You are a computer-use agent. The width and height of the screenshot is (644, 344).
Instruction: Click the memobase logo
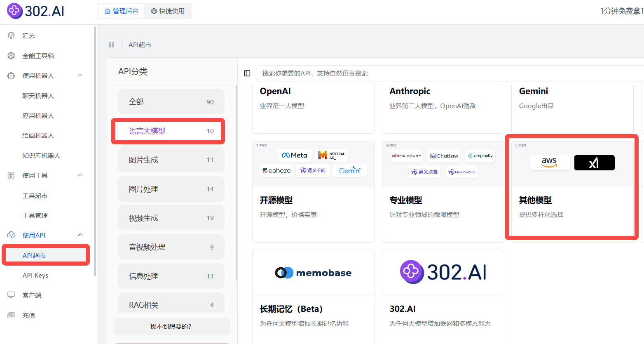(313, 273)
